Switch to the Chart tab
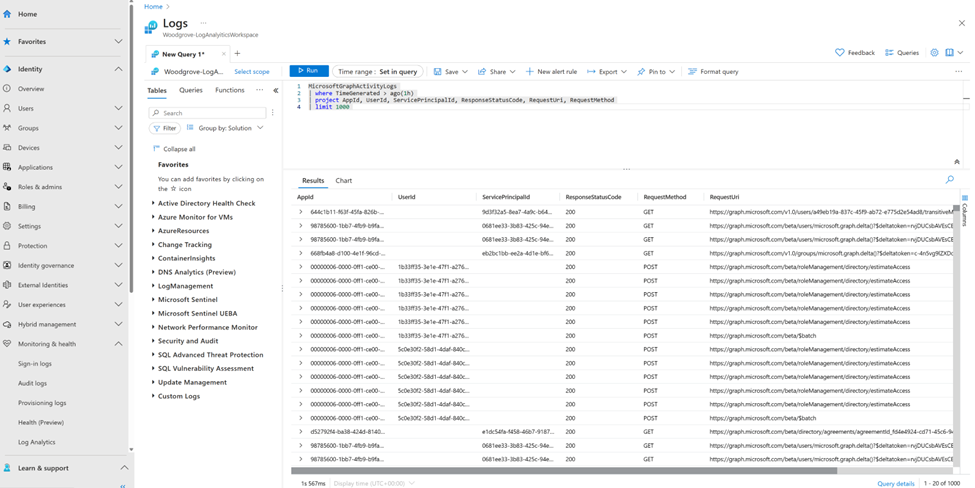 [343, 181]
